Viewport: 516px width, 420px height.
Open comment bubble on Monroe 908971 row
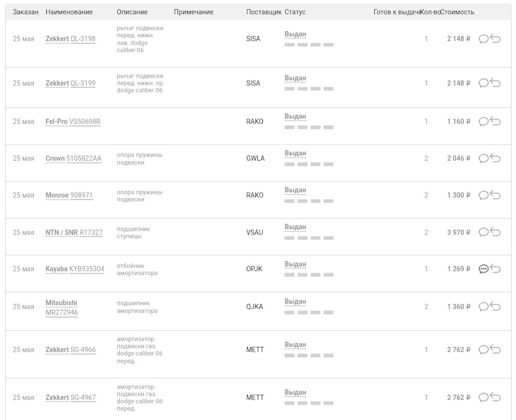[483, 195]
